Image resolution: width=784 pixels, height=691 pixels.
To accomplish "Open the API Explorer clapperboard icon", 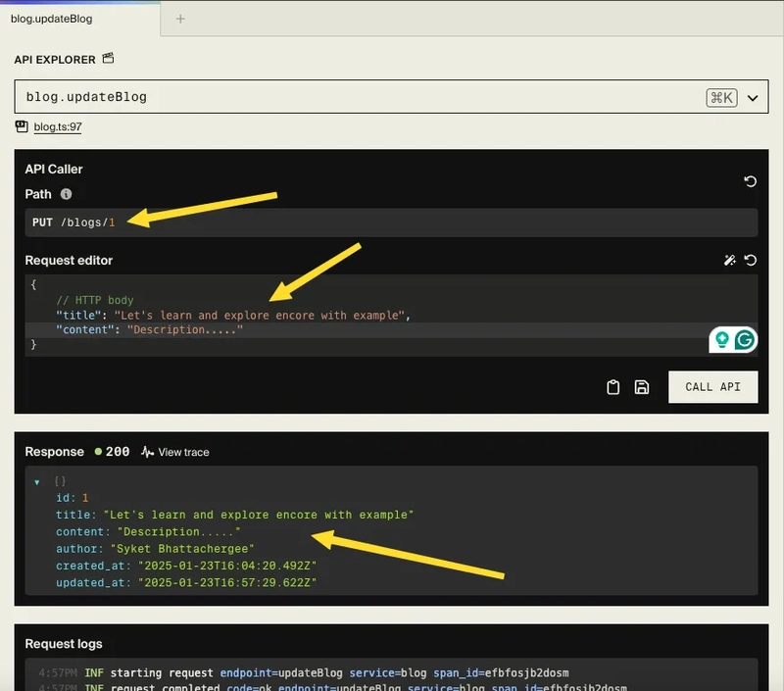I will 108,59.
